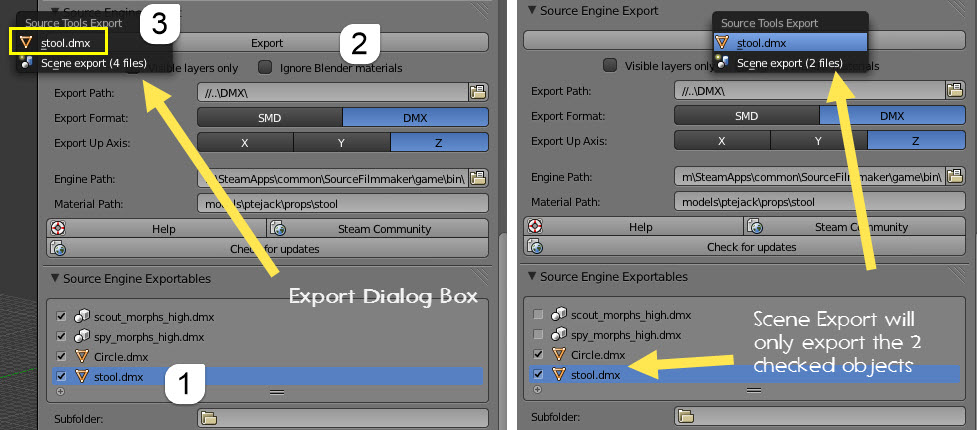
Task: Browse for Engine Path folder in left panel
Action: coord(478,179)
